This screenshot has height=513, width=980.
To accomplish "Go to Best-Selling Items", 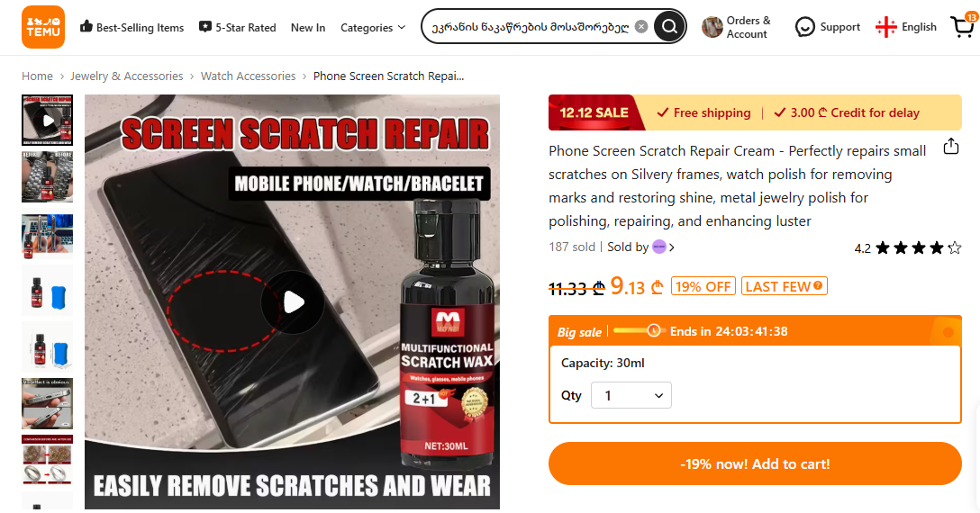I will [132, 28].
